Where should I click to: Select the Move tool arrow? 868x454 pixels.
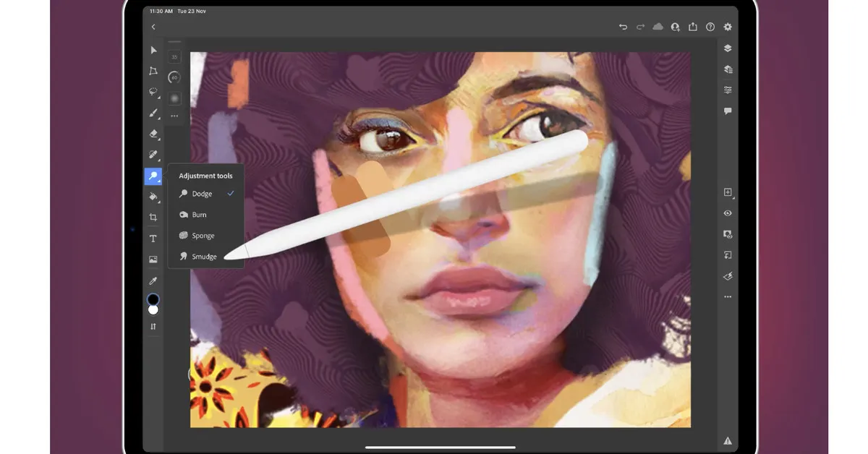point(153,50)
